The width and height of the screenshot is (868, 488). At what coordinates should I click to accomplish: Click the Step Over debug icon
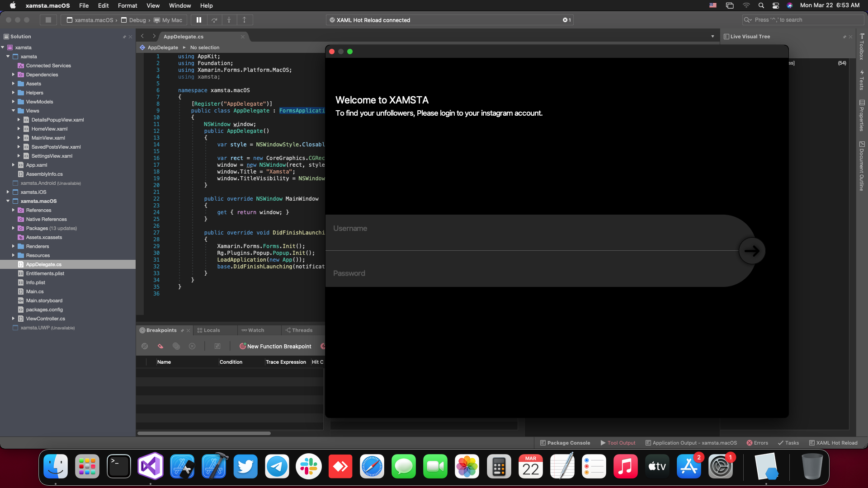tap(214, 20)
